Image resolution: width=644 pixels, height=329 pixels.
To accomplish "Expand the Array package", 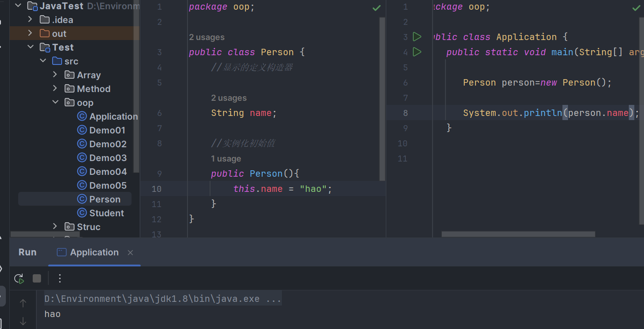I will (x=55, y=75).
